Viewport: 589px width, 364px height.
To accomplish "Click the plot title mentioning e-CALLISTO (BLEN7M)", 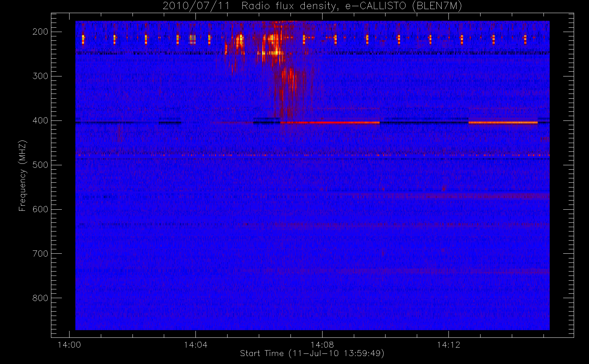I will coord(312,6).
